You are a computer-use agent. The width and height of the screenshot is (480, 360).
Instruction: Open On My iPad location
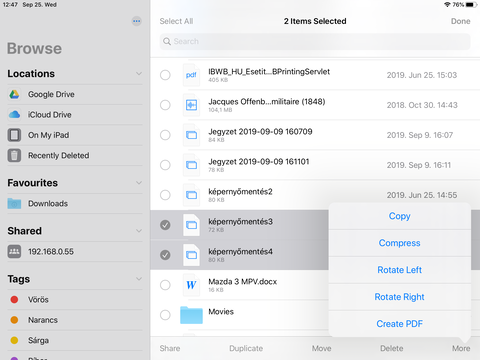tap(75, 135)
